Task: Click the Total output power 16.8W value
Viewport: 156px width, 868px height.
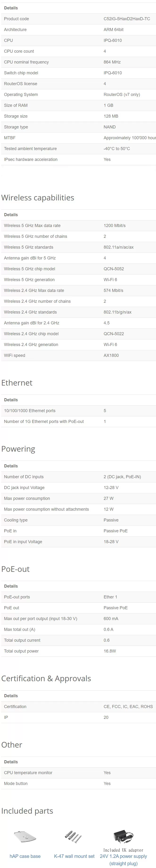Action: [x=110, y=651]
